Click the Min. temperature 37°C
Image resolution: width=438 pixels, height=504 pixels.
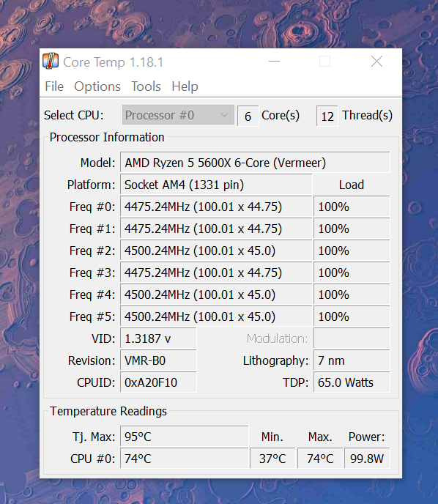[x=272, y=459]
